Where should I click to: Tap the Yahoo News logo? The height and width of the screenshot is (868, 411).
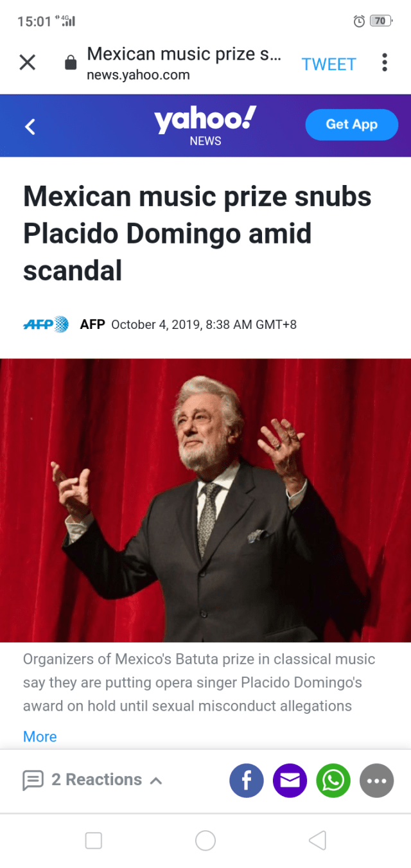click(x=205, y=125)
